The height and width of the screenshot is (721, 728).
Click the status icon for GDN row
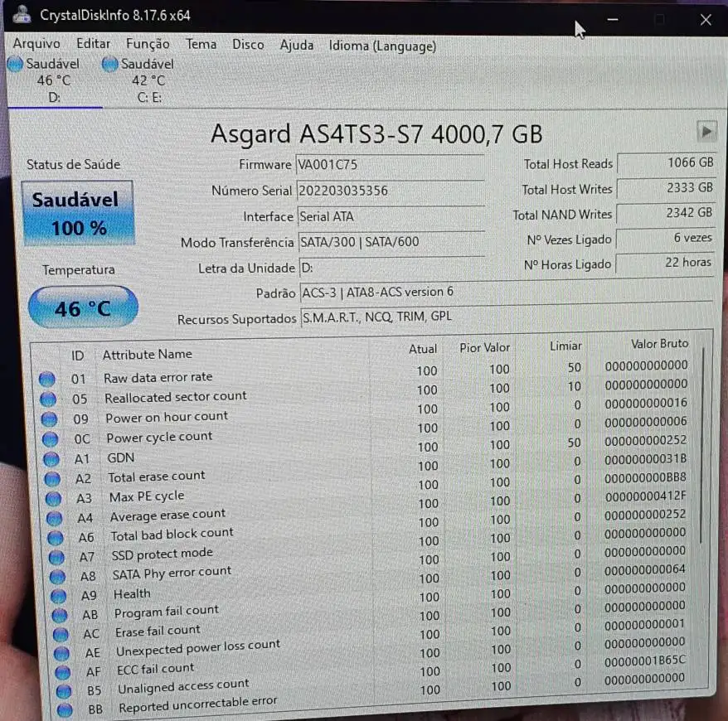point(51,459)
